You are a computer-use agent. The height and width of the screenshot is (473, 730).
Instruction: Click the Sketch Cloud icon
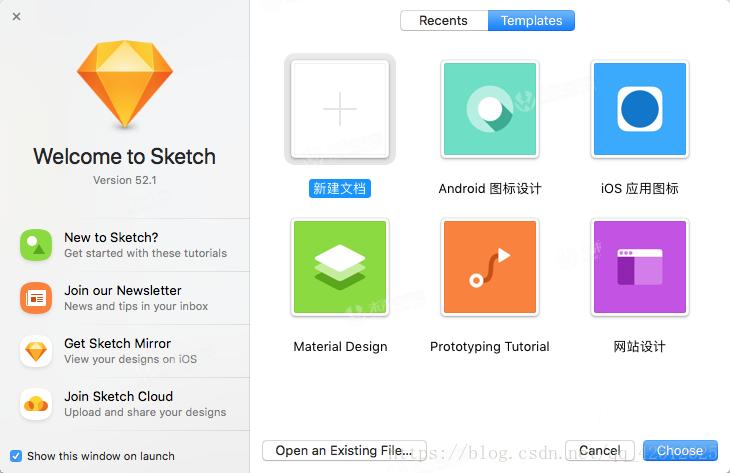tap(36, 404)
